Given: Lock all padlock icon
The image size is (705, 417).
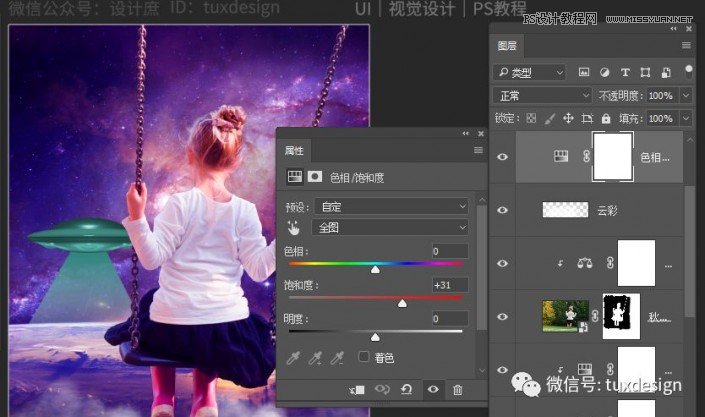Looking at the screenshot, I should click(x=606, y=118).
